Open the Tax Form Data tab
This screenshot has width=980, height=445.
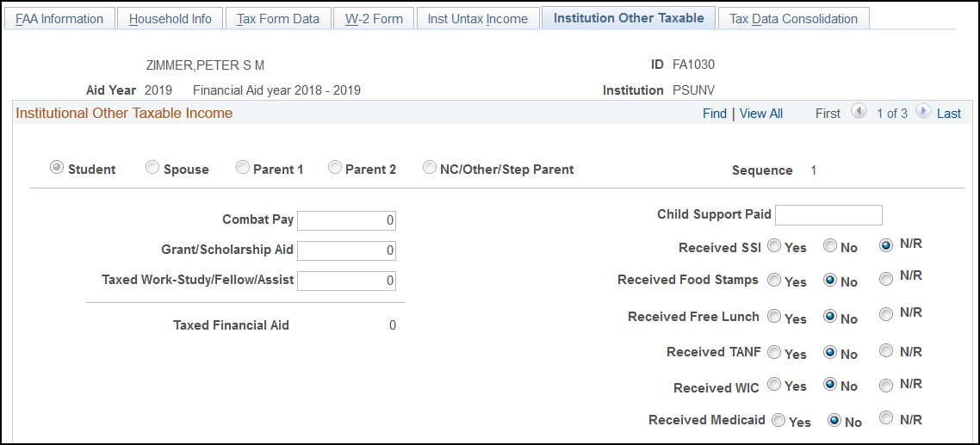point(278,19)
